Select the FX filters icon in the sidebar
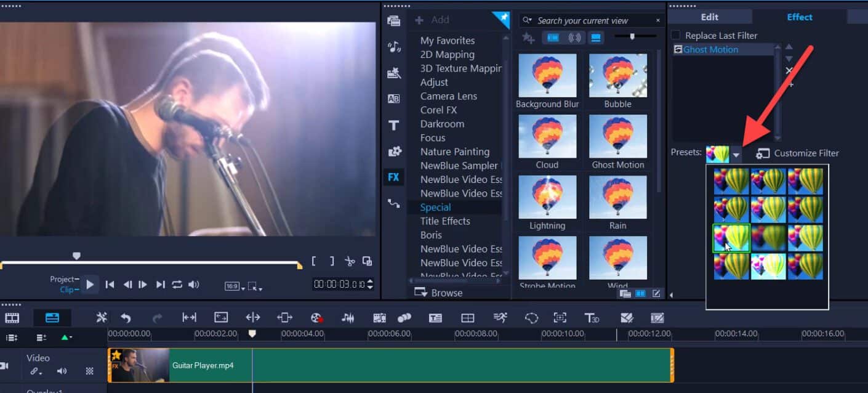 pos(394,177)
